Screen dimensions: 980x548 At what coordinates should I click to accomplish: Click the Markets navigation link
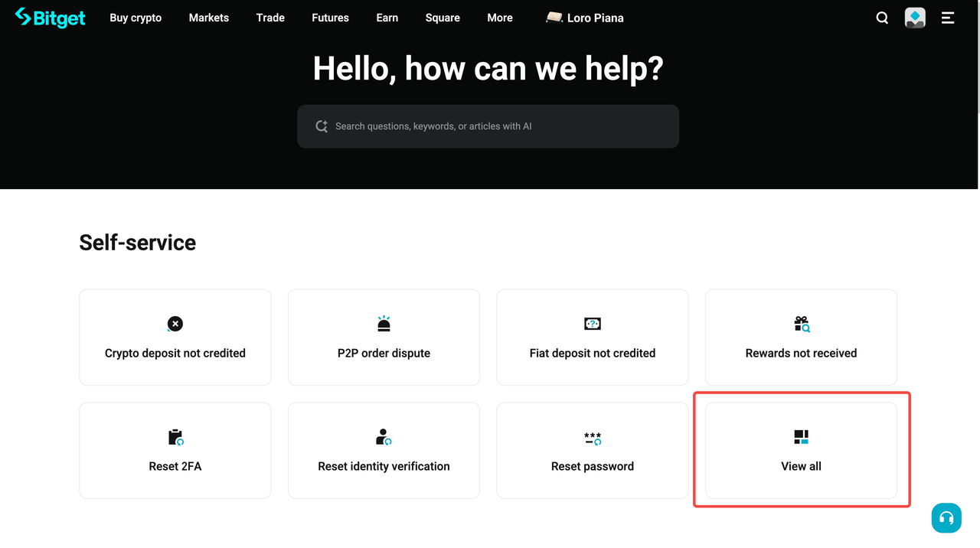tap(208, 18)
